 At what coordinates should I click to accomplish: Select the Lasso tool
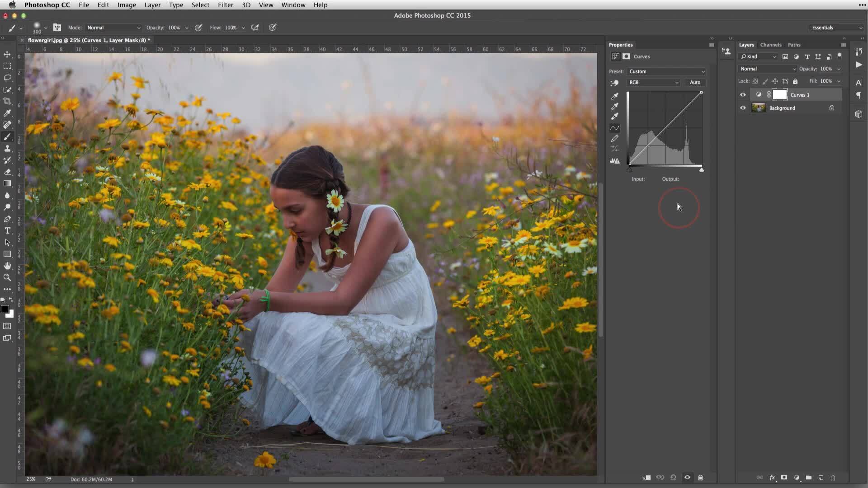point(7,78)
